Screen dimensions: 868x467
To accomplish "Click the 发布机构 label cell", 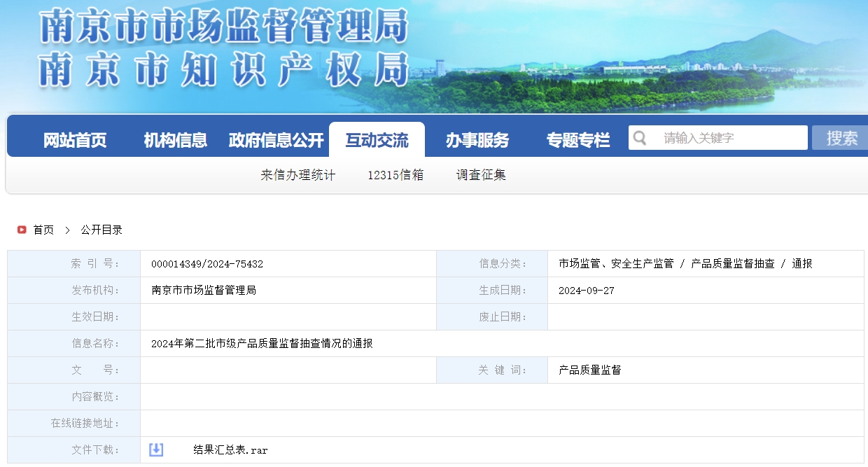I will coord(74,291).
